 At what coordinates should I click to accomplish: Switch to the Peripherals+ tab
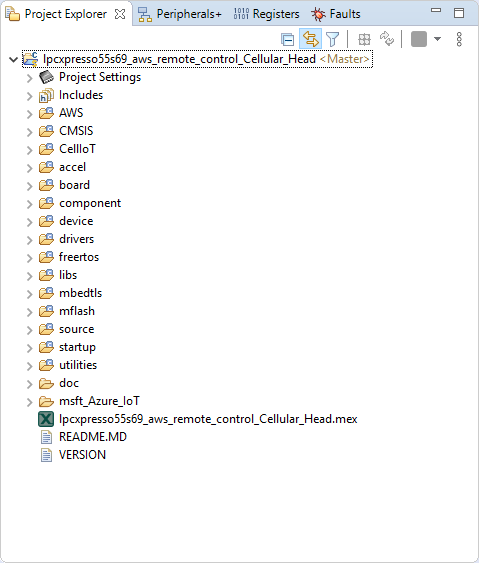180,14
